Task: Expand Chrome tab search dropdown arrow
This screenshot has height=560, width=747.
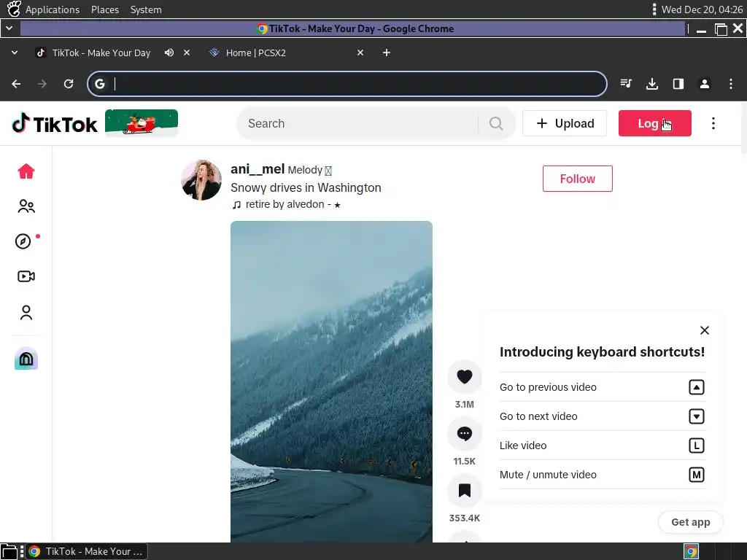Action: 15,52
